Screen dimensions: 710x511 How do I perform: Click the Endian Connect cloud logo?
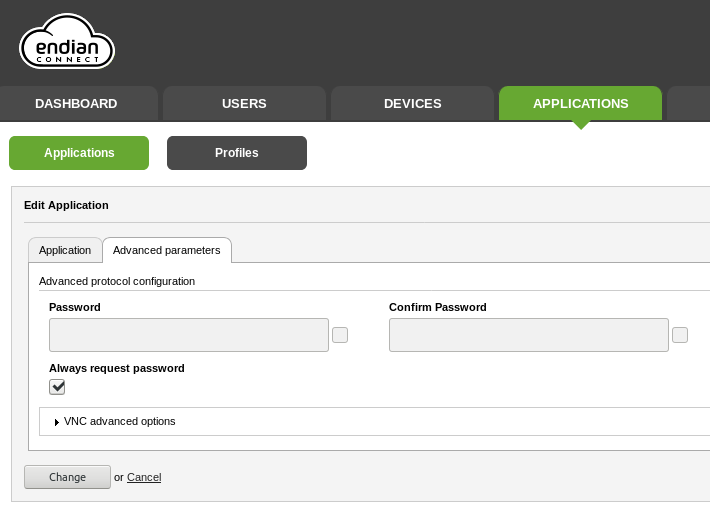click(x=67, y=43)
